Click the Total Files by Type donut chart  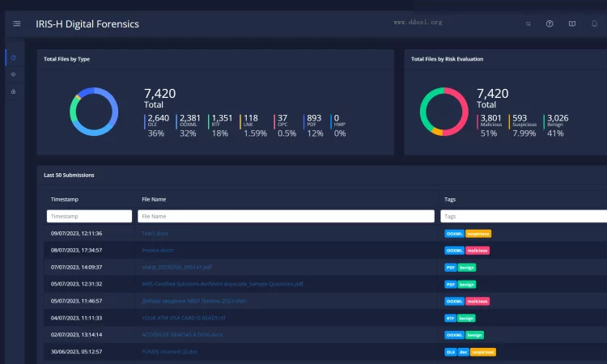coord(94,112)
